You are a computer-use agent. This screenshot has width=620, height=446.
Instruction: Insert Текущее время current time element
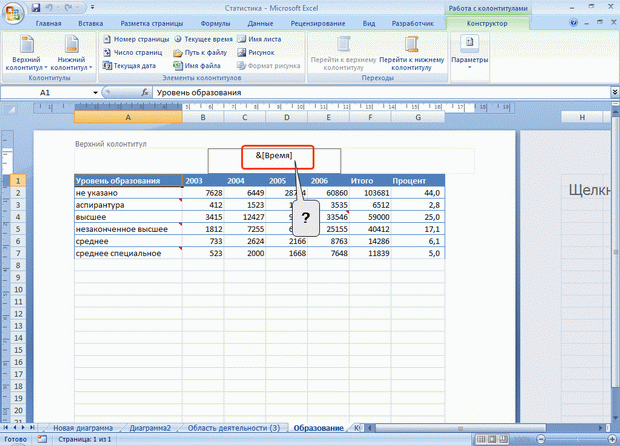coord(204,39)
